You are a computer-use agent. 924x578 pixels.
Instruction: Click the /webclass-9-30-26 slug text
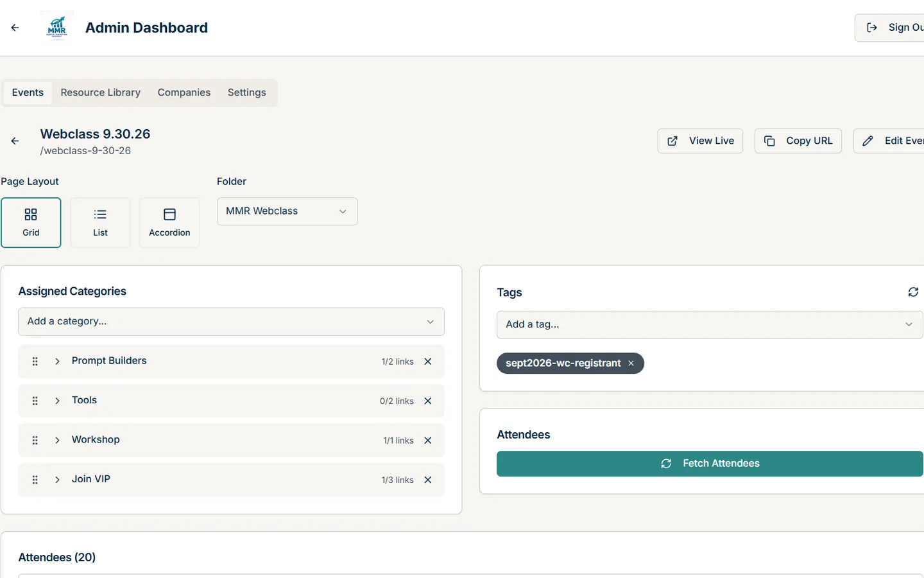pos(85,151)
